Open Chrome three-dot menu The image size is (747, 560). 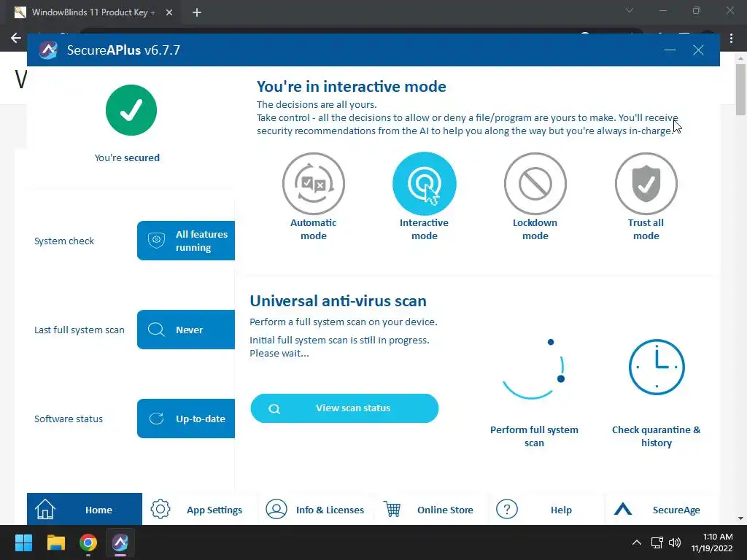pyautogui.click(x=731, y=39)
